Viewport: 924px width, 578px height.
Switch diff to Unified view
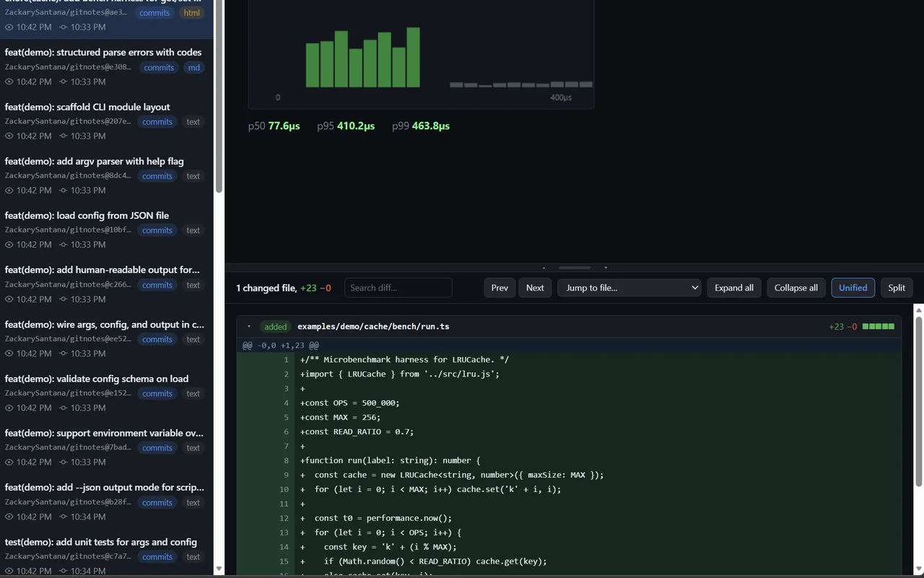[853, 288]
